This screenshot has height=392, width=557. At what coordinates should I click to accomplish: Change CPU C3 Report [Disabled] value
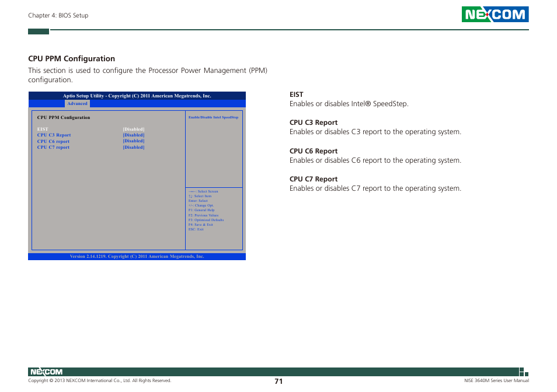click(x=134, y=135)
